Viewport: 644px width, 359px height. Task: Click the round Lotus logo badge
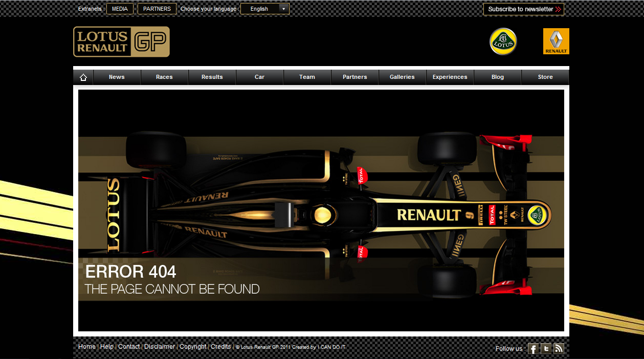[503, 41]
